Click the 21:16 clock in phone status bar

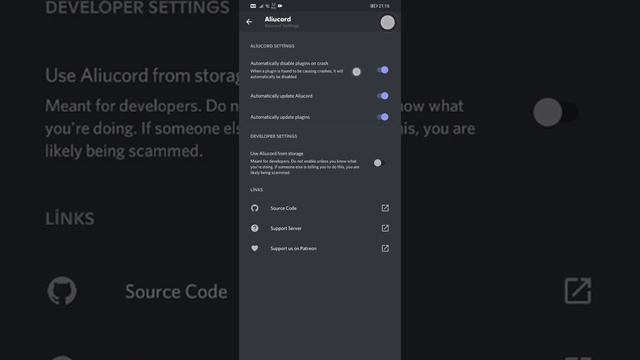pyautogui.click(x=384, y=6)
